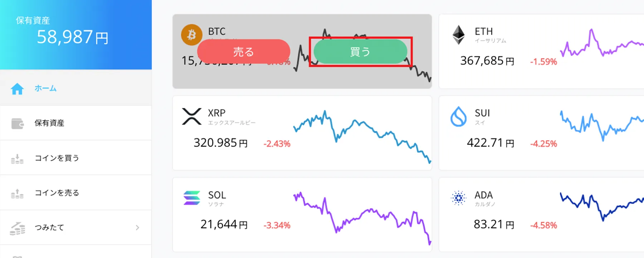644x258 pixels.
Task: Click the sell-coins icon beside コインを売る
Action: (17, 193)
